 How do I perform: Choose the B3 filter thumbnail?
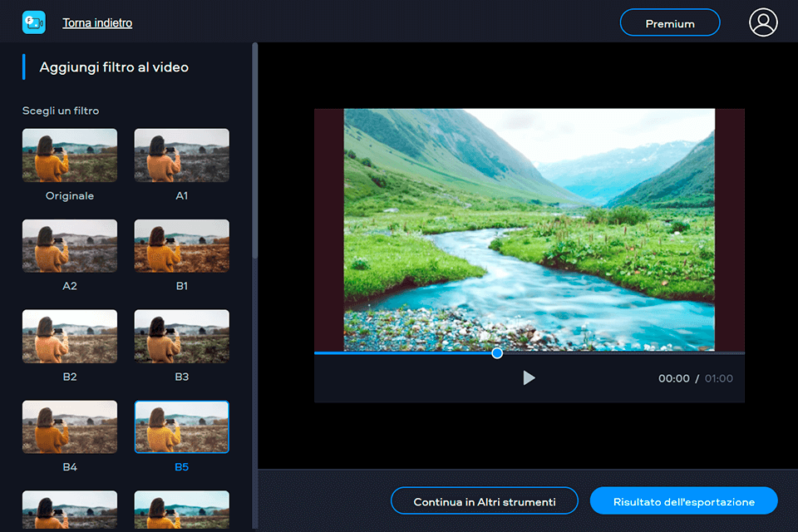[x=181, y=336]
